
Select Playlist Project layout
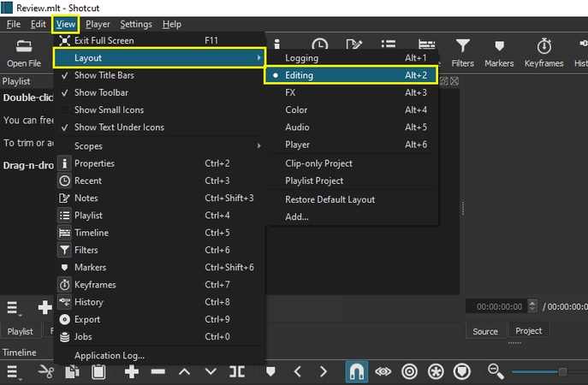pyautogui.click(x=352, y=181)
